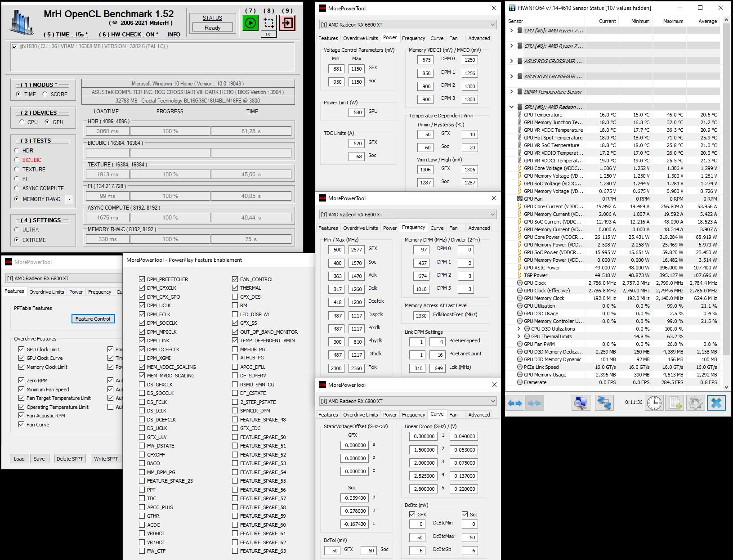
Task: Disable the DPM_PREFETCHER feature checkbox
Action: [x=142, y=279]
